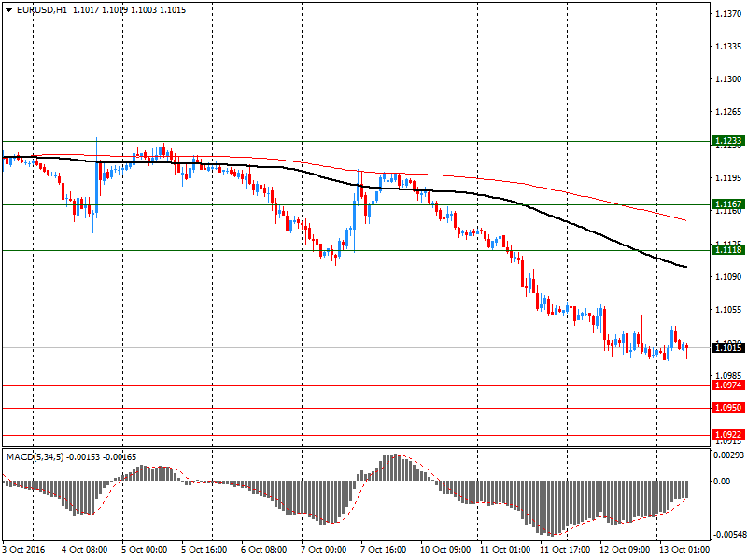The width and height of the screenshot is (747, 560).
Task: Select the 1.1167 green level price label
Action: [x=728, y=204]
